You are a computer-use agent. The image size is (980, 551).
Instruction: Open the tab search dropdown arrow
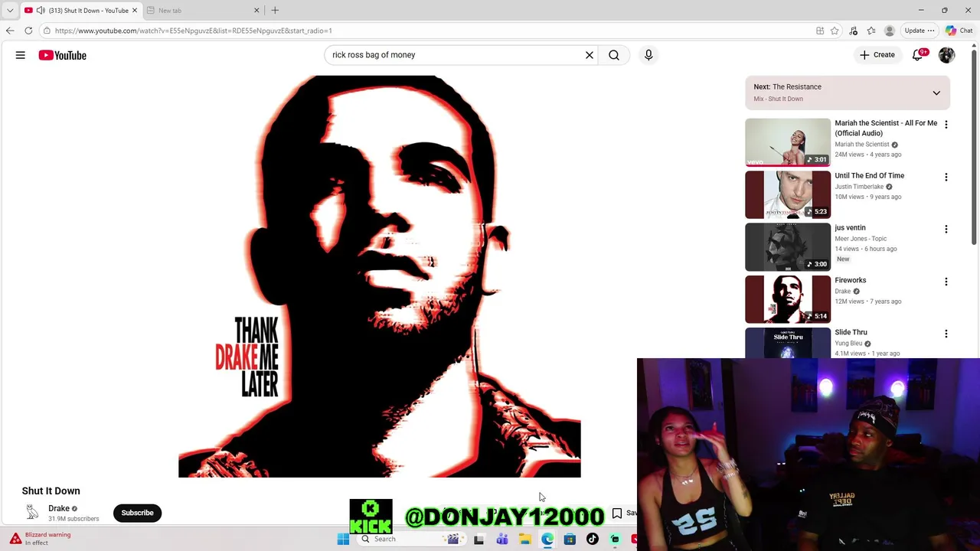coord(10,11)
